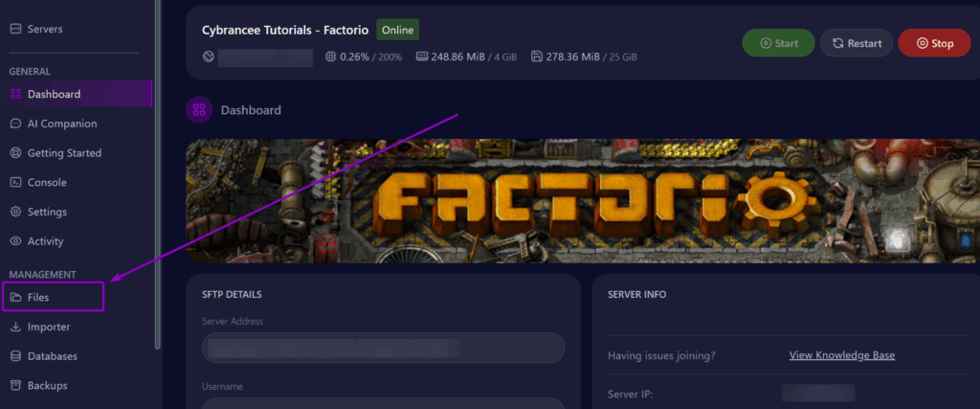
Task: Open the Importer page
Action: (49, 327)
